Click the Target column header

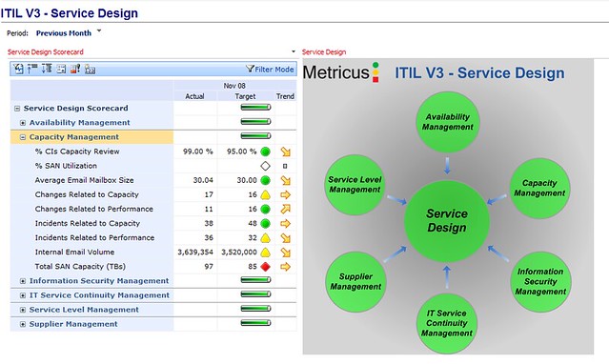(246, 96)
